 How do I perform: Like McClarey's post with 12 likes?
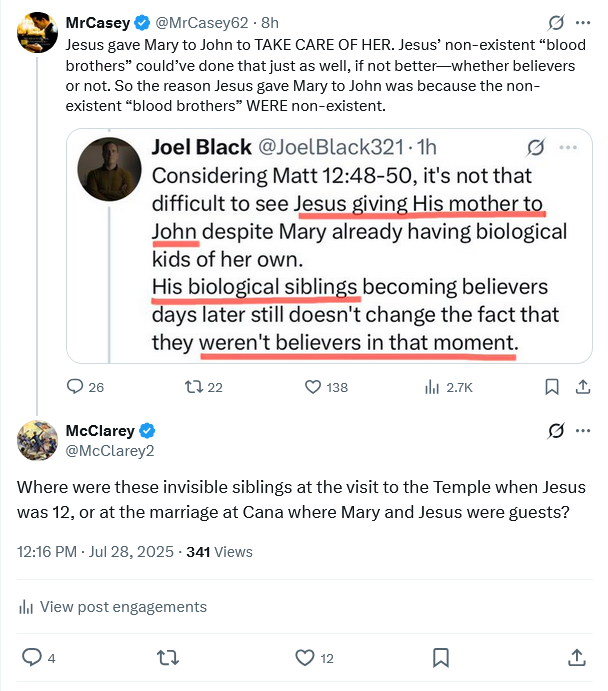(x=305, y=657)
